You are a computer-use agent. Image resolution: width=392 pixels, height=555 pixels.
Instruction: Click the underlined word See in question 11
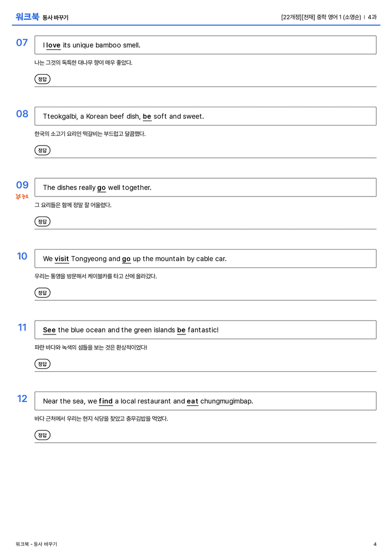pos(49,330)
